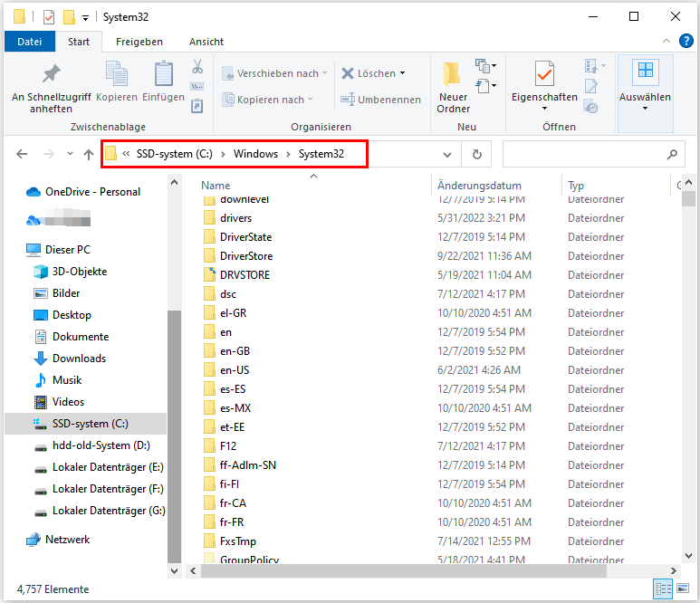This screenshot has height=603, width=700.
Task: Select the FxsTmp folder
Action: tap(237, 541)
